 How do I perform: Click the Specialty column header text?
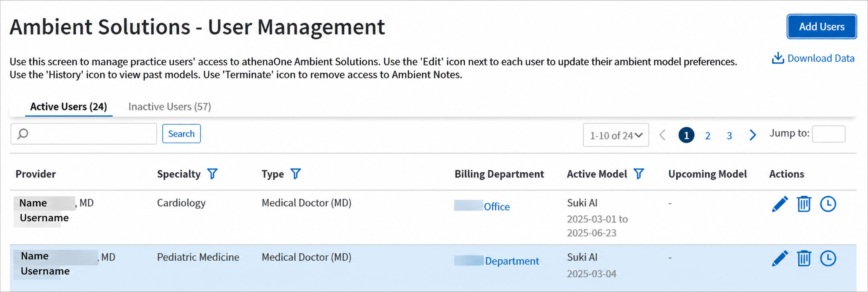click(179, 174)
